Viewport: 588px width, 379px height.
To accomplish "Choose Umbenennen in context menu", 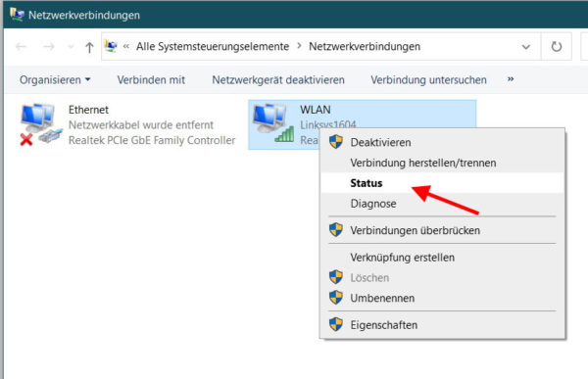I will coord(443,298).
